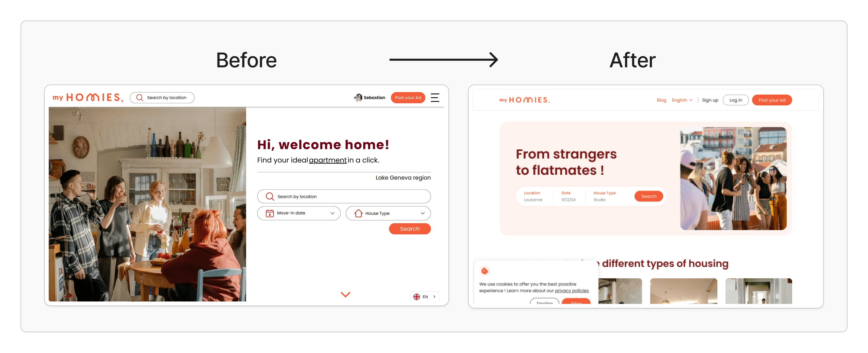
Task: Click the house type icon in search bar
Action: (358, 213)
